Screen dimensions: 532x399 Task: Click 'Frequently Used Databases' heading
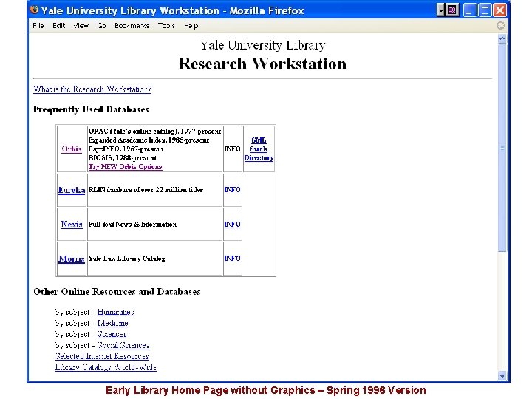pos(91,109)
